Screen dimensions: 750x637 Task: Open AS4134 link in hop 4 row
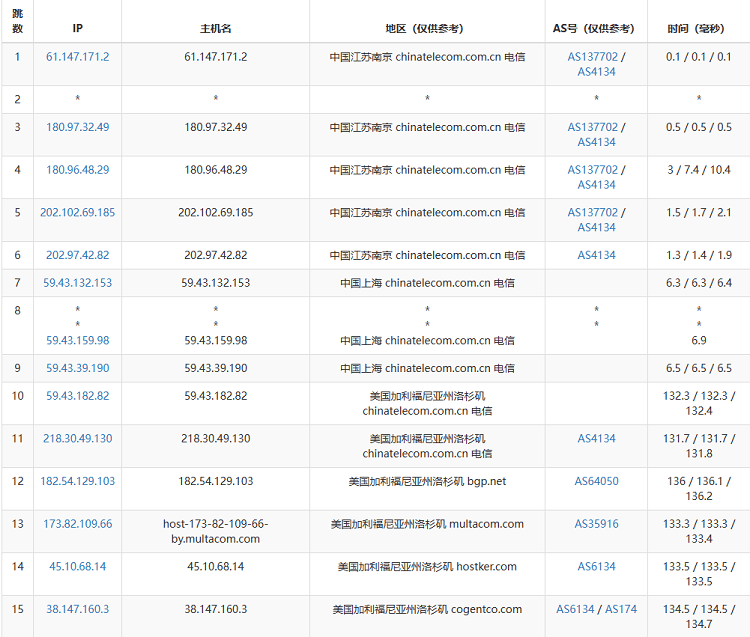(596, 185)
